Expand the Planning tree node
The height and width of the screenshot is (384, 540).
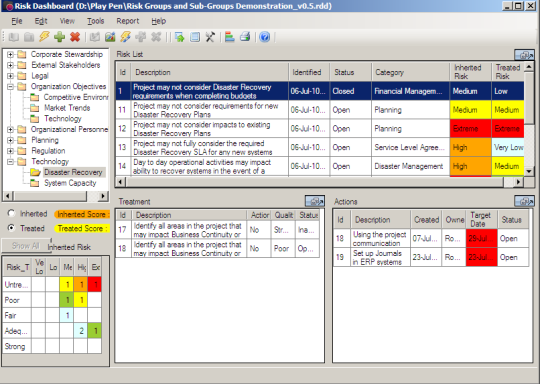[x=10, y=140]
